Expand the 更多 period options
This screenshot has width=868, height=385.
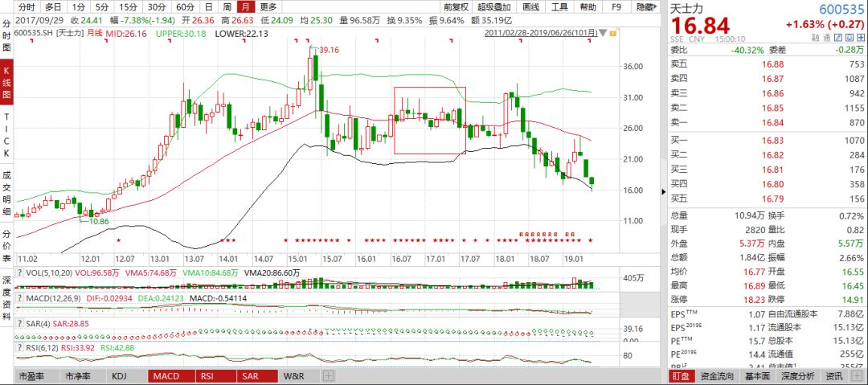[268, 6]
